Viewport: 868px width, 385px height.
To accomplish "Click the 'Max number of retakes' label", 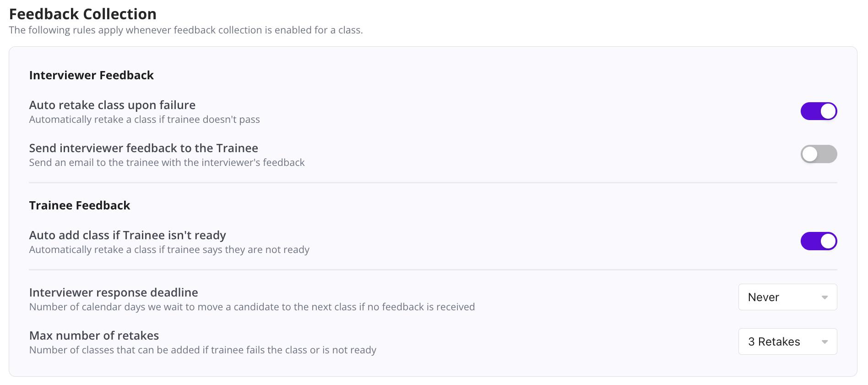I will 94,335.
